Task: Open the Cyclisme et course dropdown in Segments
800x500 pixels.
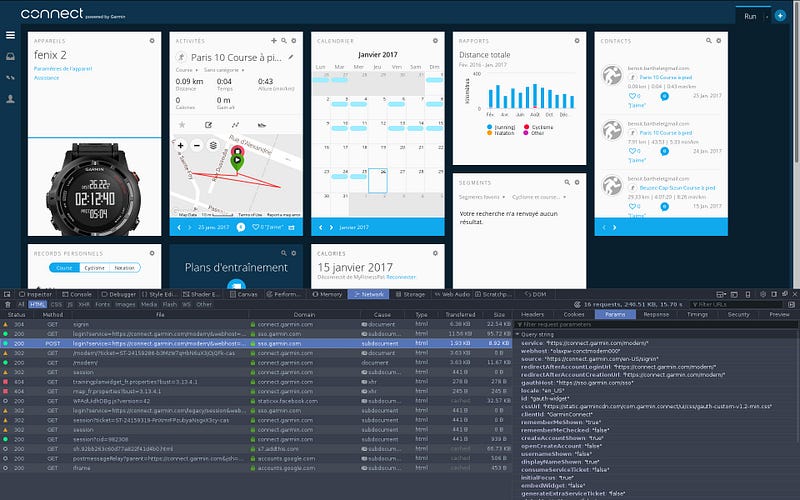Action: (x=539, y=197)
